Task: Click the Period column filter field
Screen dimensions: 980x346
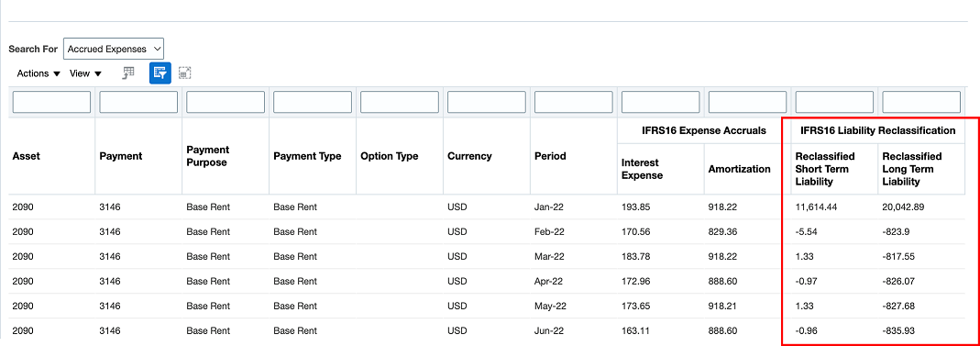Action: (x=573, y=102)
